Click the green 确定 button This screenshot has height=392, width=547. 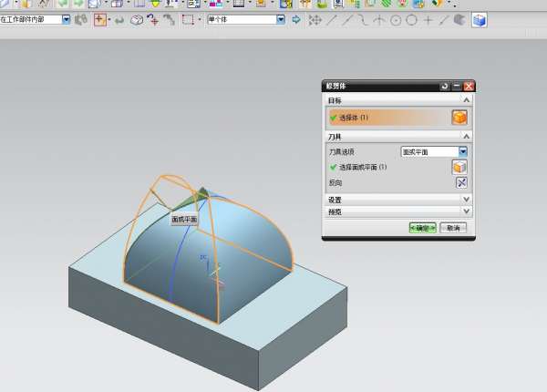coord(422,228)
